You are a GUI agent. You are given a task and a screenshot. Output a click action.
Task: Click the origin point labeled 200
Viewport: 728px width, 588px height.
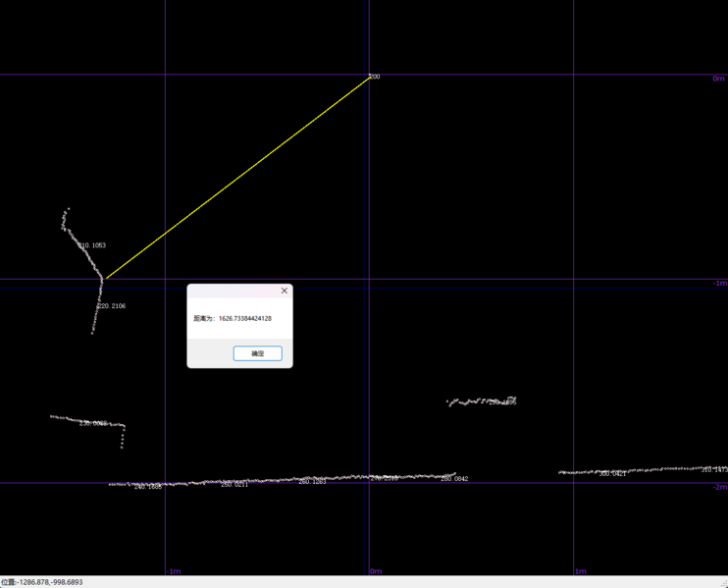370,75
